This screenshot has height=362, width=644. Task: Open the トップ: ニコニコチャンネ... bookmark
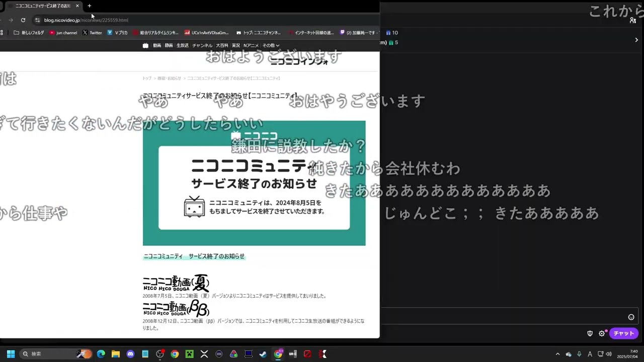(258, 33)
